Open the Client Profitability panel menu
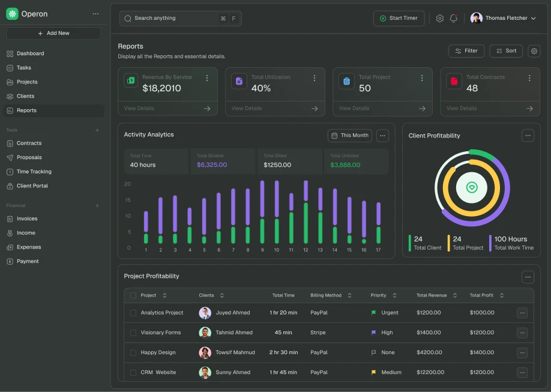Image resolution: width=551 pixels, height=392 pixels. pos(528,135)
